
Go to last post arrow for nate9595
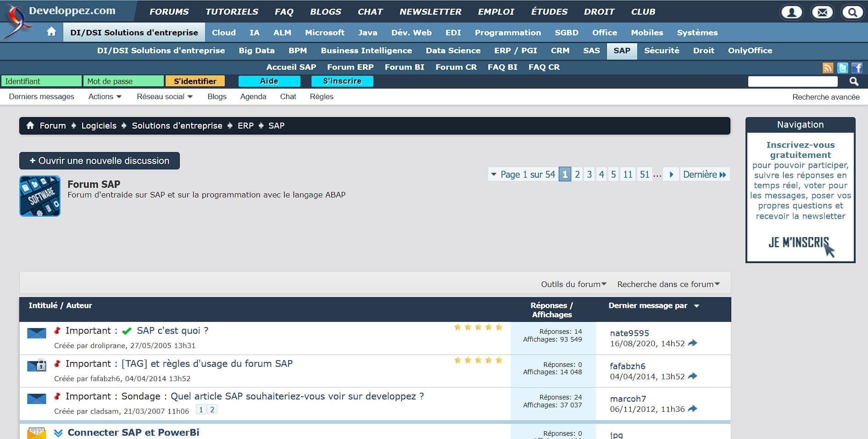click(693, 343)
